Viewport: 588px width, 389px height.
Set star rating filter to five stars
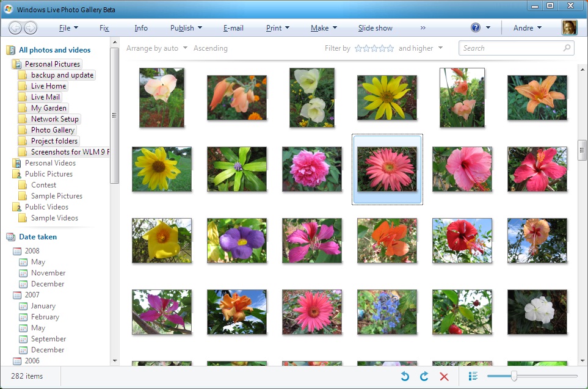390,48
